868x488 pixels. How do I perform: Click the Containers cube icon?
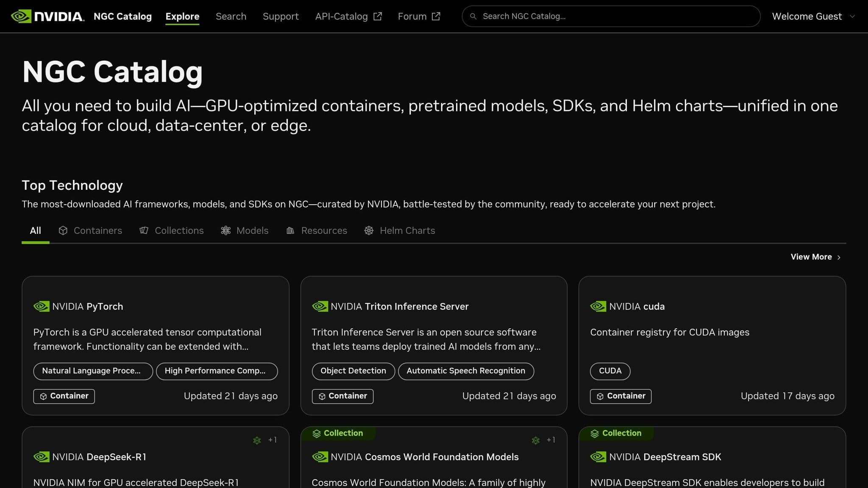63,230
